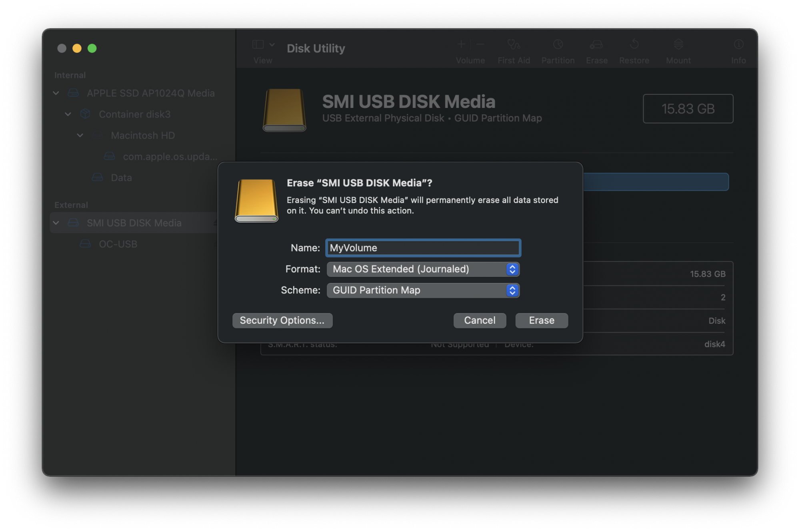Click the disk drive icon in erase dialog
The image size is (800, 532).
[x=256, y=201]
